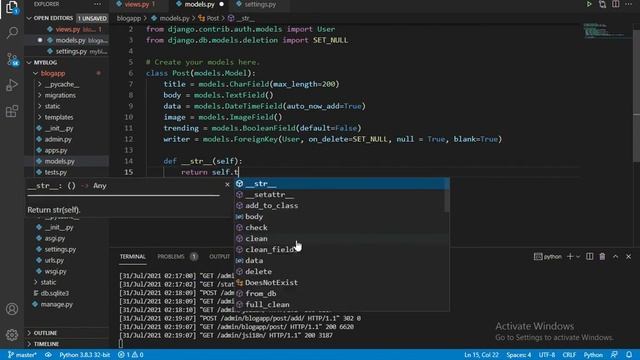Open notifications bell in status bar
The image size is (640, 360).
click(629, 355)
